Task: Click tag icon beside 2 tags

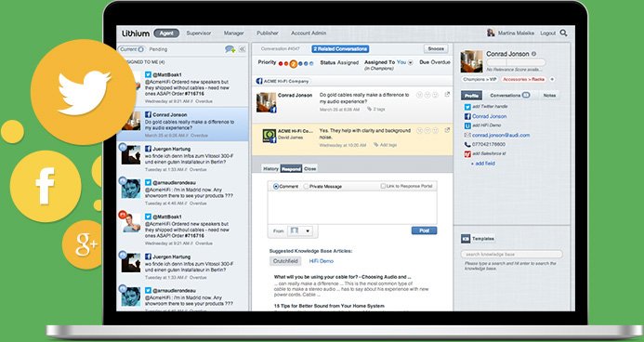Action: 370,110
